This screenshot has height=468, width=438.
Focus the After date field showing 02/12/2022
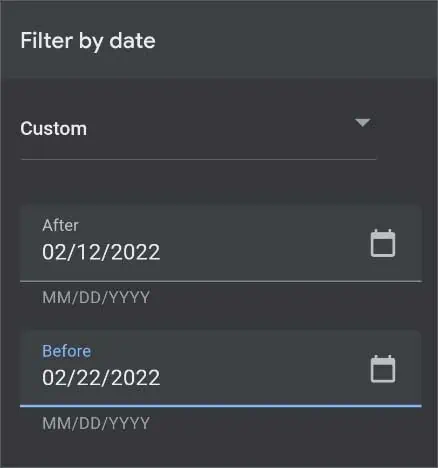(x=221, y=243)
